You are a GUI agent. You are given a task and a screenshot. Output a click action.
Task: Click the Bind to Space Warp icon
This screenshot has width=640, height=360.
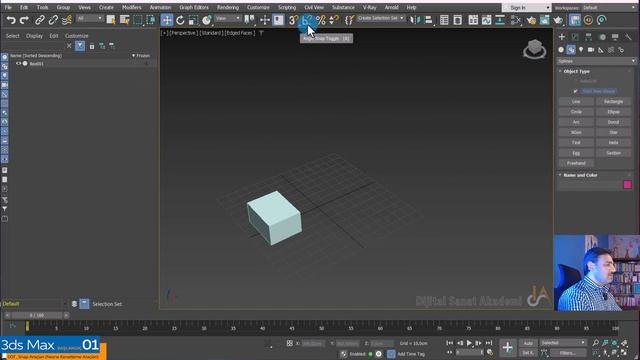(x=67, y=20)
